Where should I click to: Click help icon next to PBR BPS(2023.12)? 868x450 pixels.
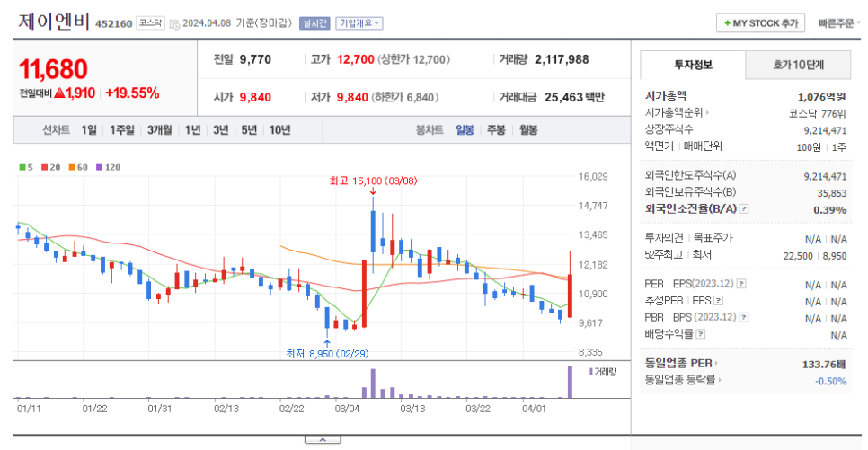pos(744,317)
